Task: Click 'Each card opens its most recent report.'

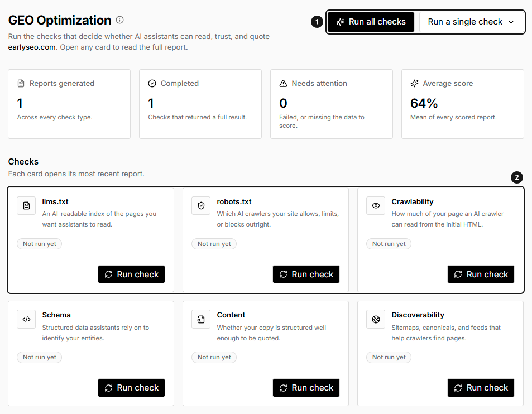Action: pyautogui.click(x=76, y=174)
